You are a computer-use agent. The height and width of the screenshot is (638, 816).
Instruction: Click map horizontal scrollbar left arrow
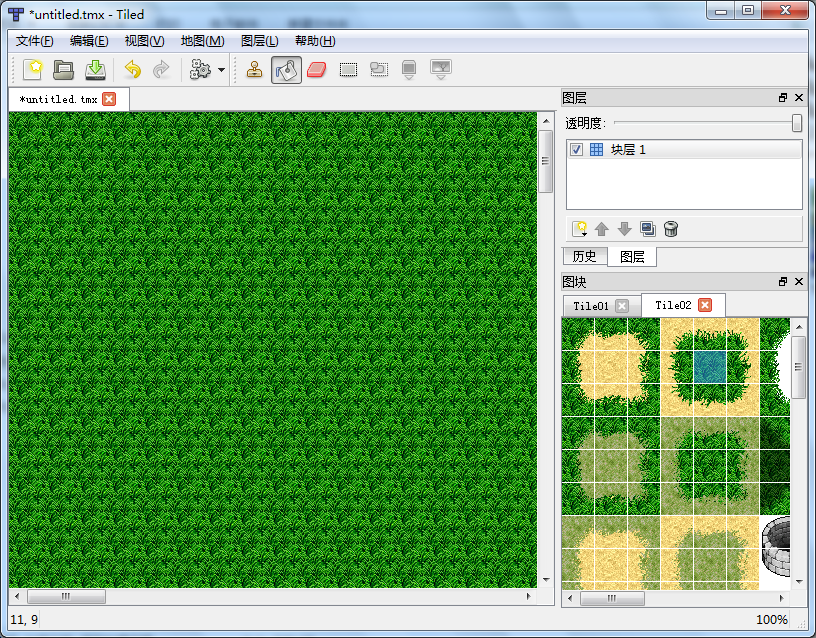pos(17,596)
